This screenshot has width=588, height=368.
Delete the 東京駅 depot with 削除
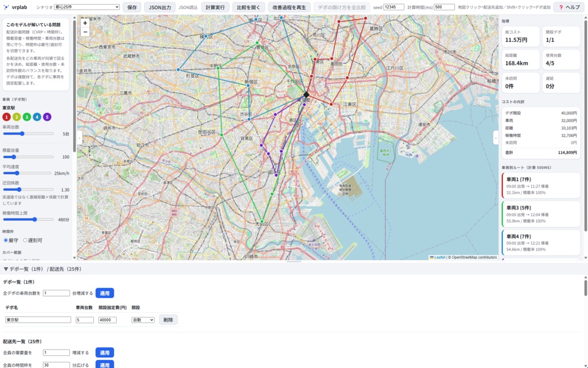click(x=168, y=320)
